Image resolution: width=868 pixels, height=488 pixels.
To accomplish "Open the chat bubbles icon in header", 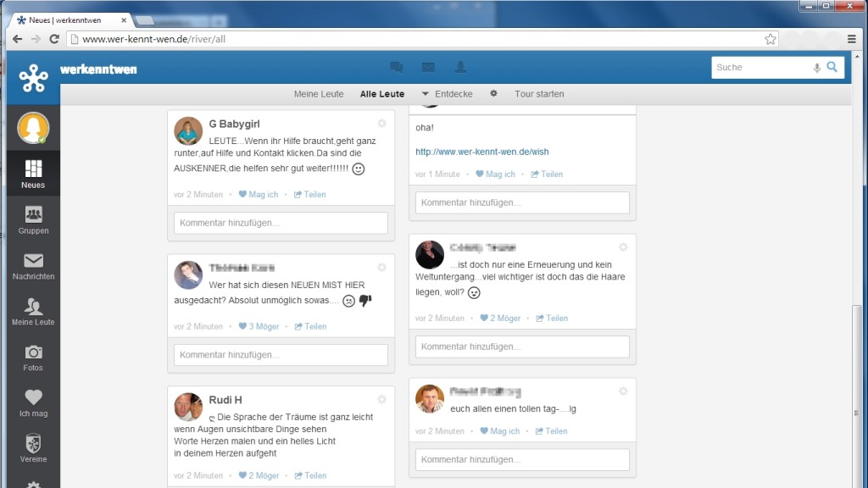I will (397, 68).
